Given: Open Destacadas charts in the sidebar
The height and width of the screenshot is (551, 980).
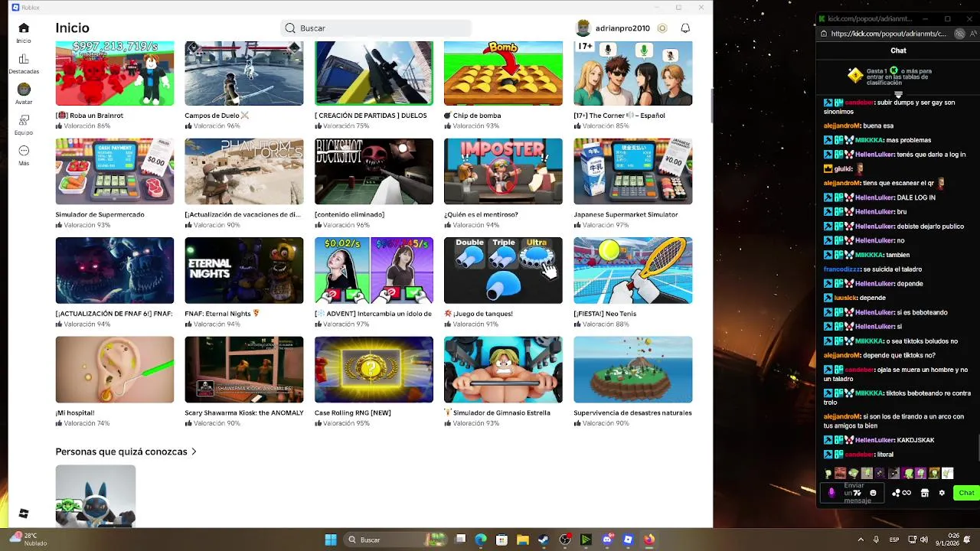Looking at the screenshot, I should point(24,64).
